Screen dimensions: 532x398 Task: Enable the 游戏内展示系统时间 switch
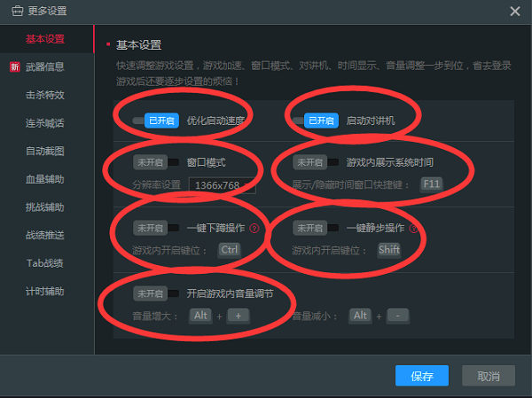point(316,162)
